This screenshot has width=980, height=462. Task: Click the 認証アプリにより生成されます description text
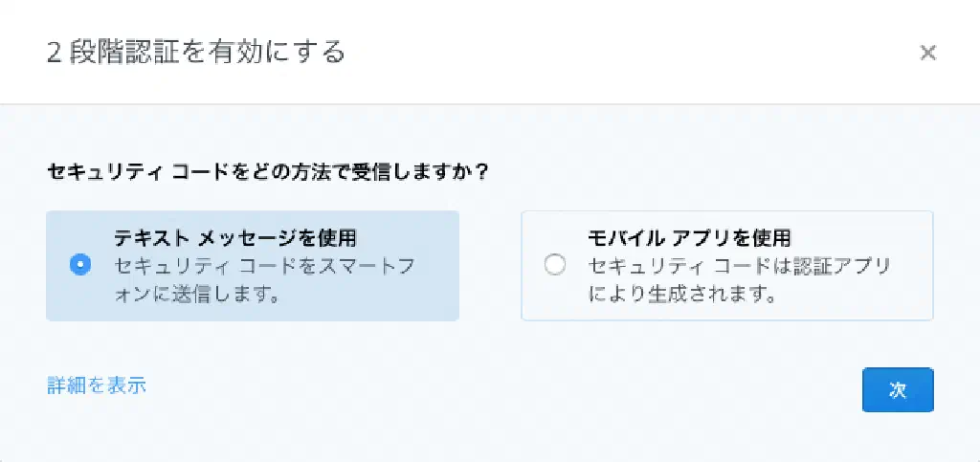click(x=739, y=280)
